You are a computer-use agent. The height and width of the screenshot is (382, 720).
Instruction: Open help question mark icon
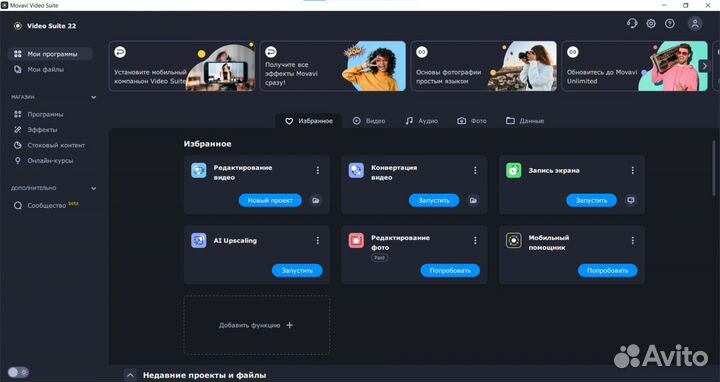(670, 23)
